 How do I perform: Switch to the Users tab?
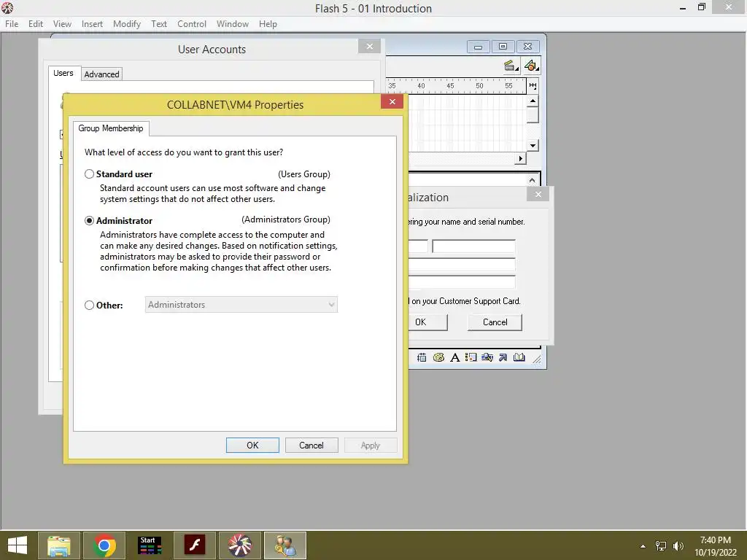63,73
